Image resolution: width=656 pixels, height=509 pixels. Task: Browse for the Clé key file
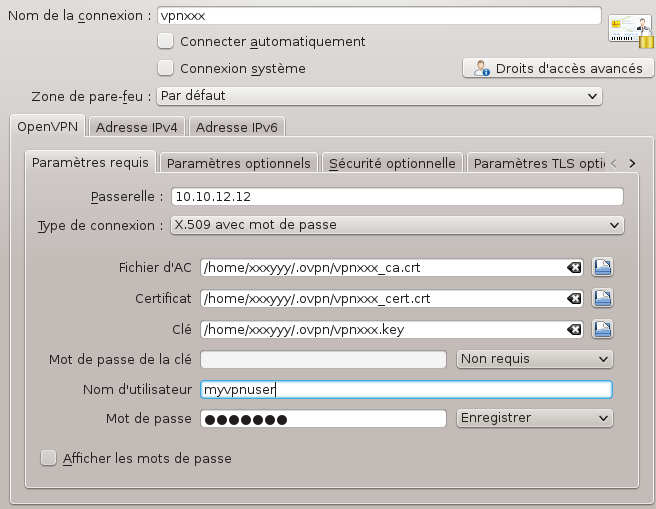(602, 329)
